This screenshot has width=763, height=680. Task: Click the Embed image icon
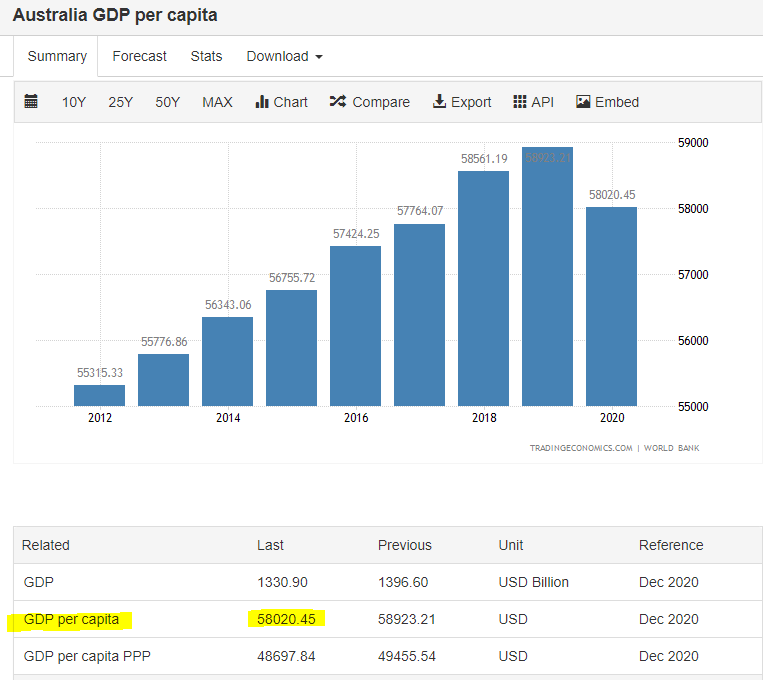point(583,101)
